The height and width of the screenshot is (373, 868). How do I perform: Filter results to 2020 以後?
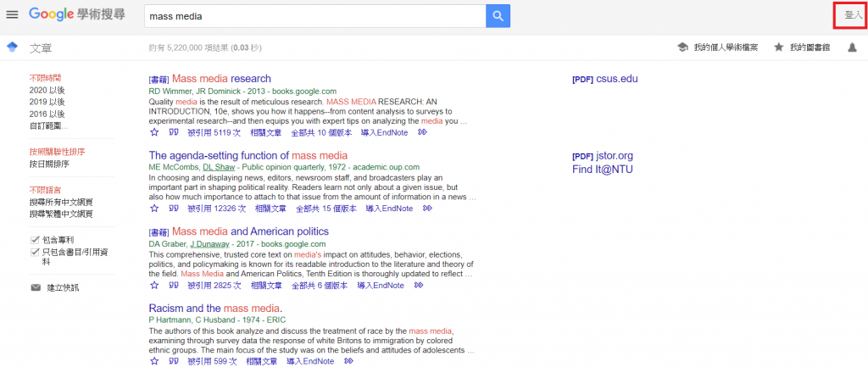pos(47,90)
